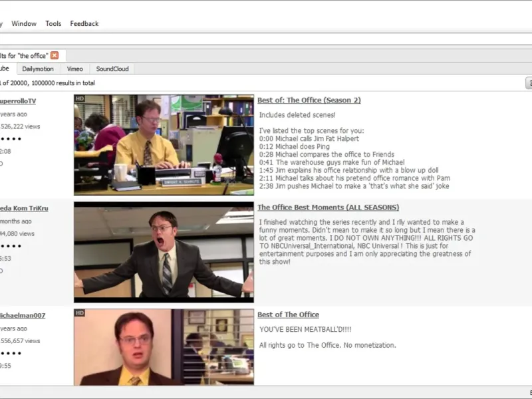Click the rating dots under eda Kom TriKru
532x399 pixels.
click(11, 246)
